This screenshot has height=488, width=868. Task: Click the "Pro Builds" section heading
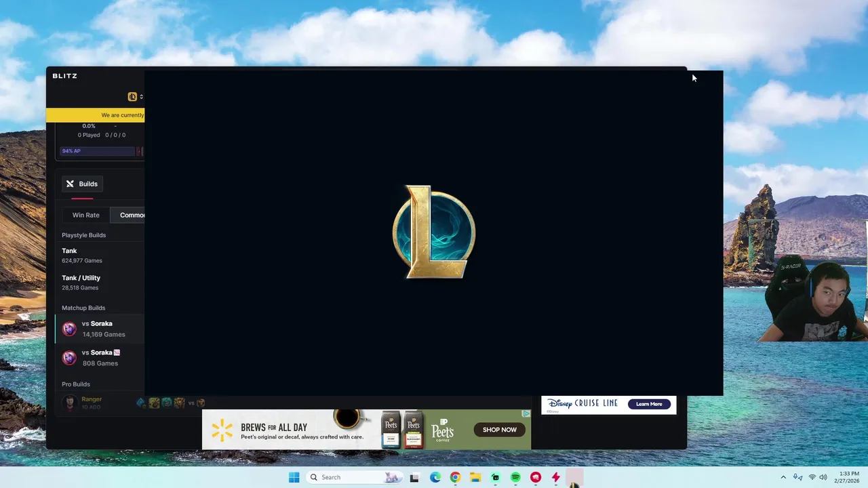(x=76, y=384)
